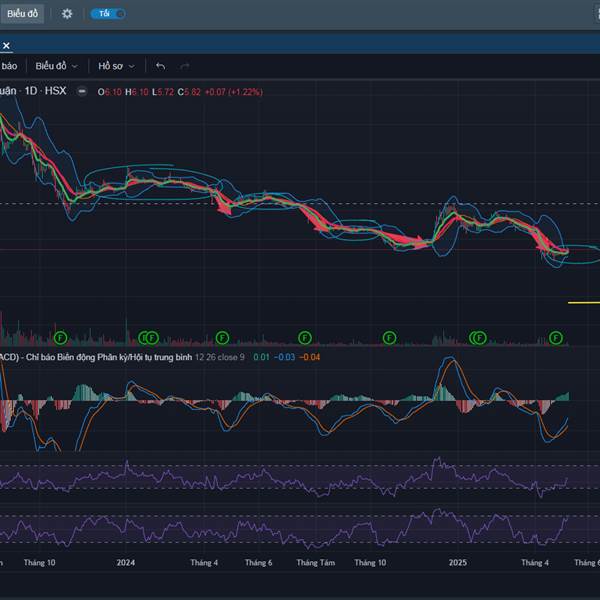Open the MACD indicator title "Chỉ báo Biến động Phân kỳ/Hội tụ trung bình"

(x=109, y=357)
